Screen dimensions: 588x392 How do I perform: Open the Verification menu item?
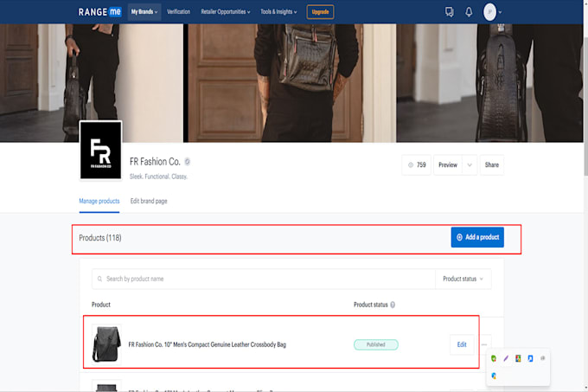pos(178,12)
